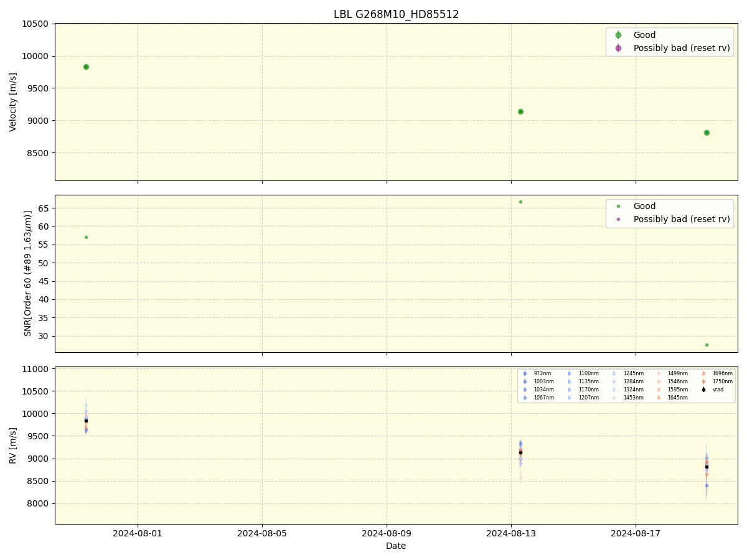
Task: Click the 'Velocity [m/s]' y-axis label
Action: [x=13, y=102]
